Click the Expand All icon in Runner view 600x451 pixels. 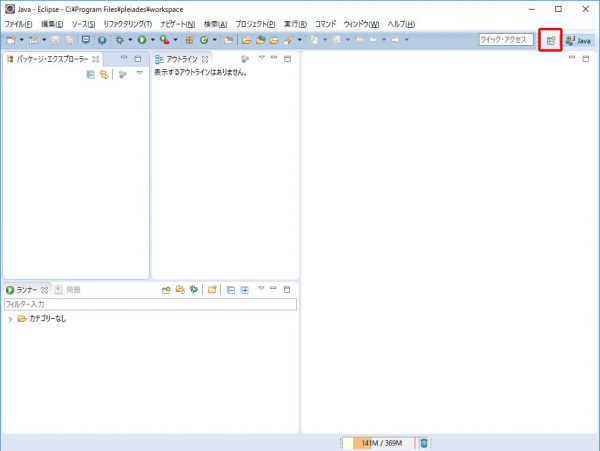pyautogui.click(x=244, y=289)
